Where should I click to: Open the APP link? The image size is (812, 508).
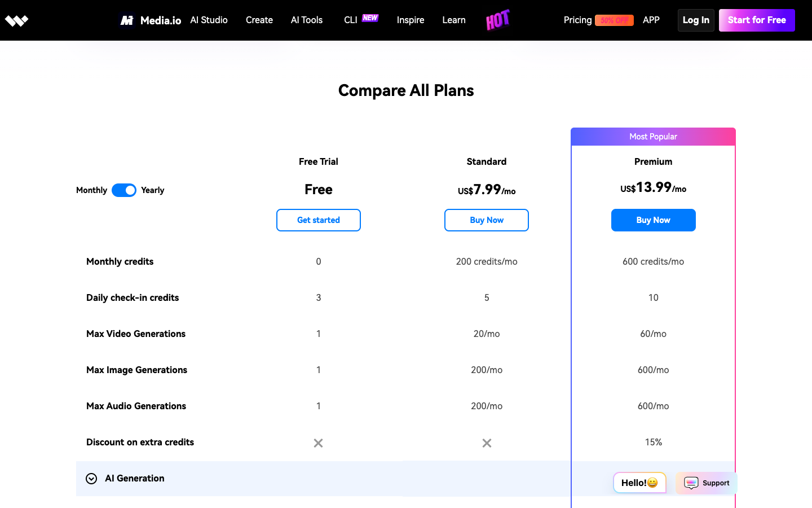pos(651,20)
